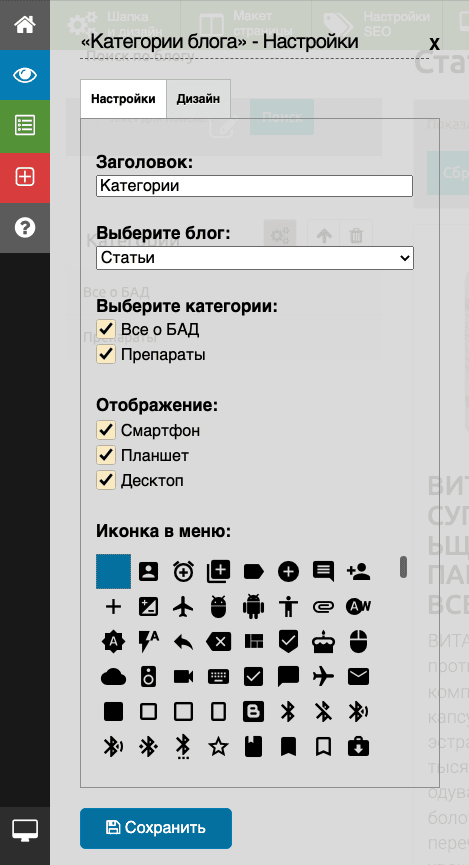Choose the video camera menu icon
469x865 pixels.
coord(183,677)
